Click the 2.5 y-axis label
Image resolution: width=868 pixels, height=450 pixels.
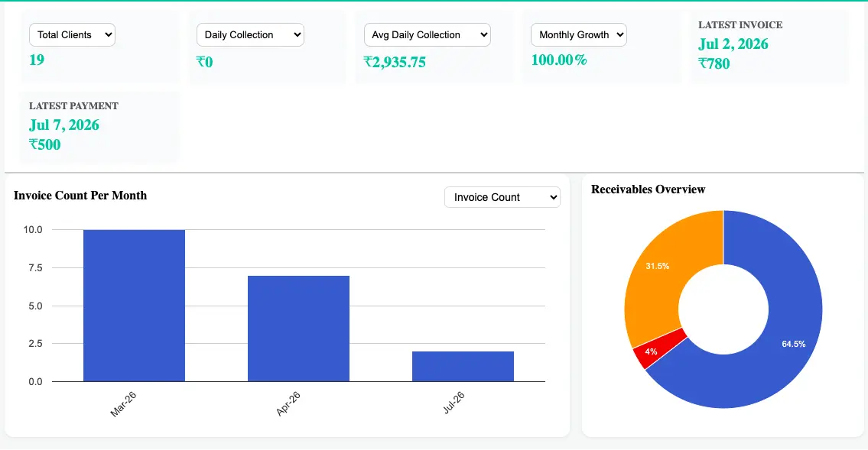click(35, 344)
